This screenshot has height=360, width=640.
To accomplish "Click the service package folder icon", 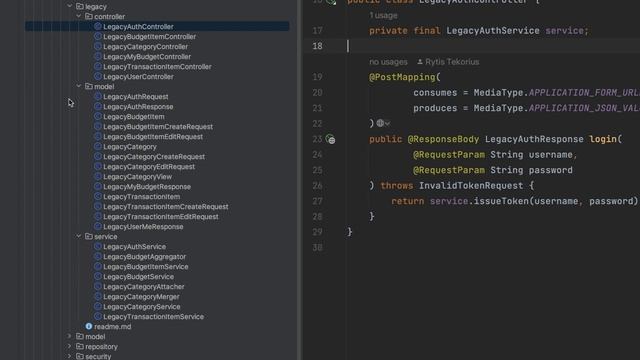I will click(89, 236).
